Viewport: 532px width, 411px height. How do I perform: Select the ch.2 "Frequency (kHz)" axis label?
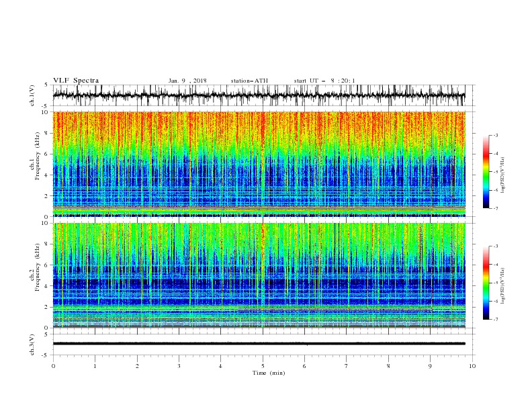point(37,267)
